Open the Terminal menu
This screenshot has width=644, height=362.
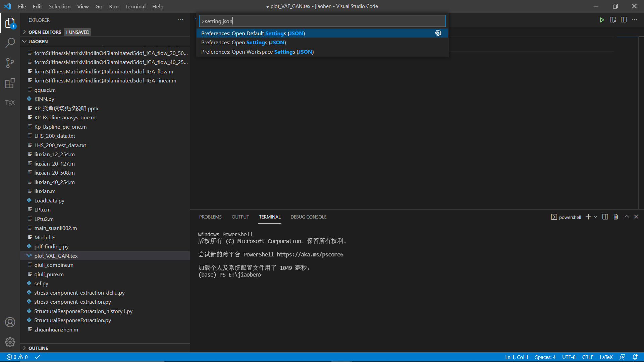click(135, 6)
